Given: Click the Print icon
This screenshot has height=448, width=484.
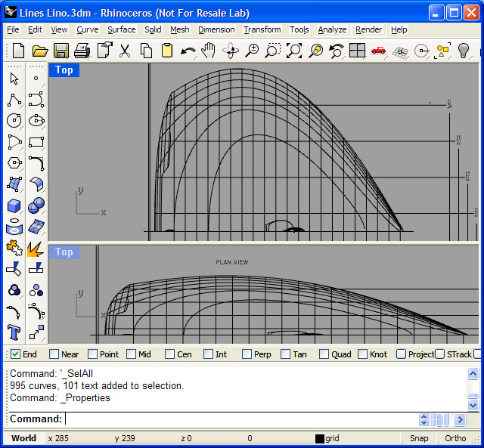Looking at the screenshot, I should point(82,51).
